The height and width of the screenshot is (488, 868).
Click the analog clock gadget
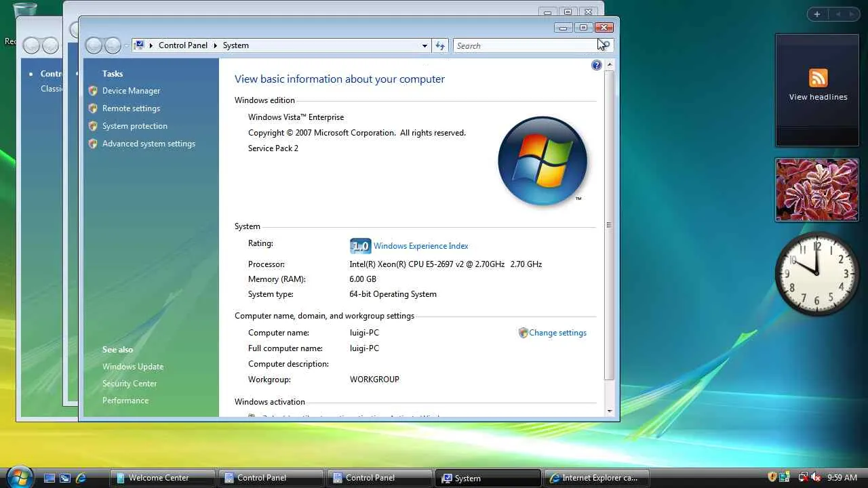817,273
